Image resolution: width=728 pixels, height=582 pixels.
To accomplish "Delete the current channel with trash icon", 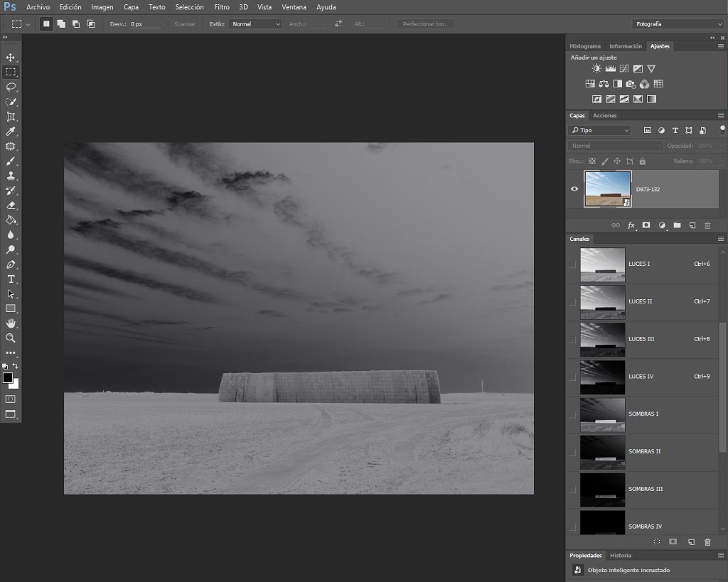I will 707,541.
